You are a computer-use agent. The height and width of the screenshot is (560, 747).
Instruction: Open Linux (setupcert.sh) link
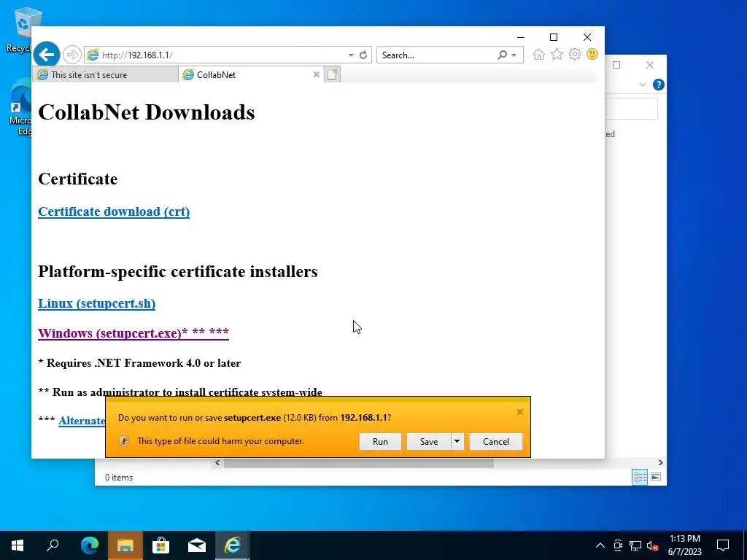point(97,303)
